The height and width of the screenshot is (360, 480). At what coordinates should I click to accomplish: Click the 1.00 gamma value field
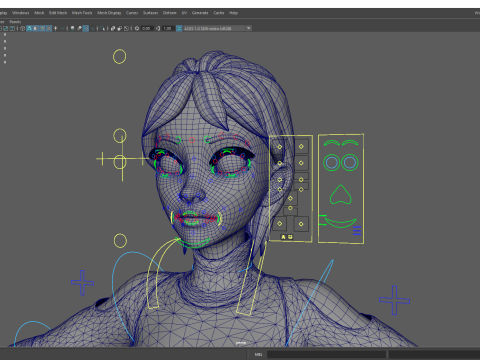167,28
